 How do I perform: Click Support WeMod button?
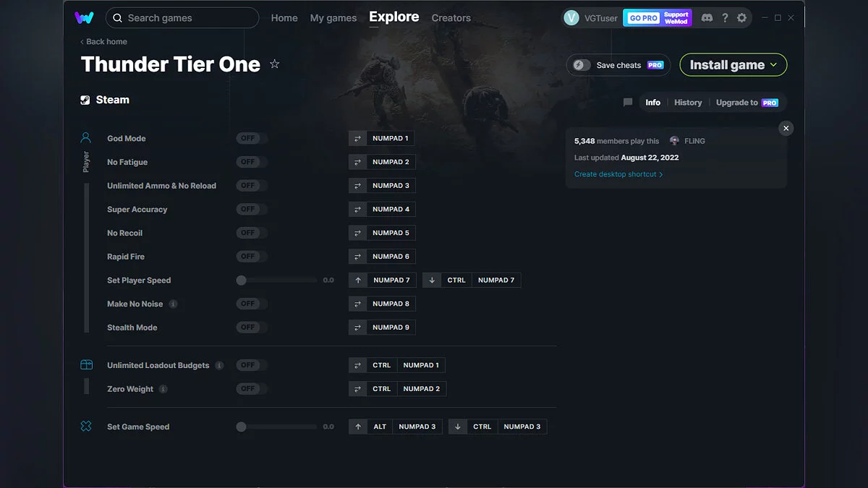coord(676,18)
